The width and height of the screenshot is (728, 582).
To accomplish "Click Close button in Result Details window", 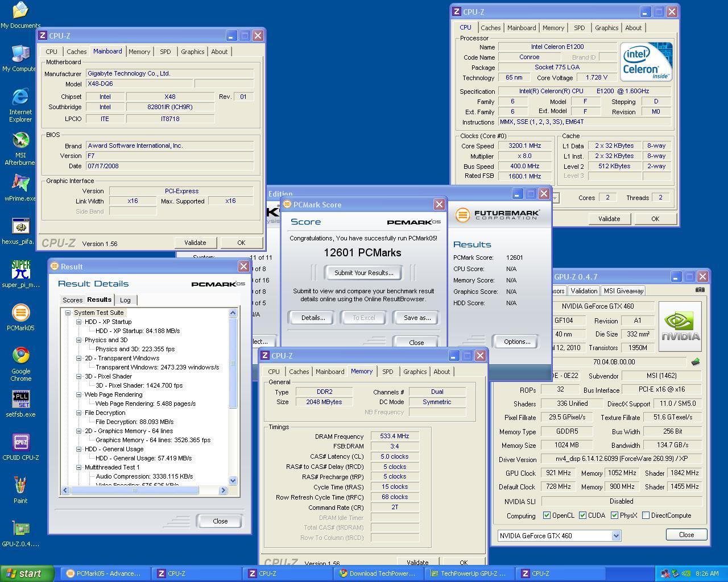I will (220, 521).
